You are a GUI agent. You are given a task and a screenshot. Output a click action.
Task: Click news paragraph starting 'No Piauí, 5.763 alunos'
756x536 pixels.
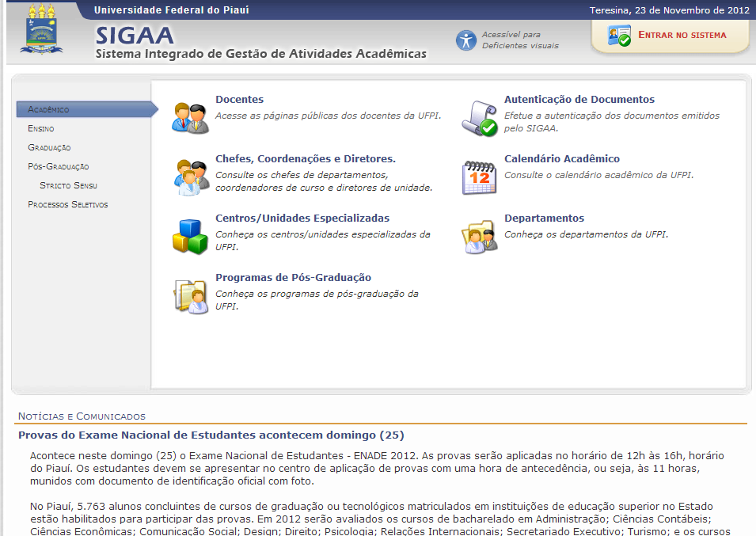click(x=381, y=519)
